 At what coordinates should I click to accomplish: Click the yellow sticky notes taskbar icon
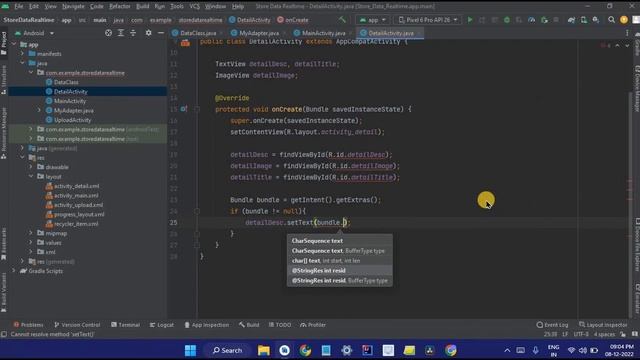pos(409,350)
